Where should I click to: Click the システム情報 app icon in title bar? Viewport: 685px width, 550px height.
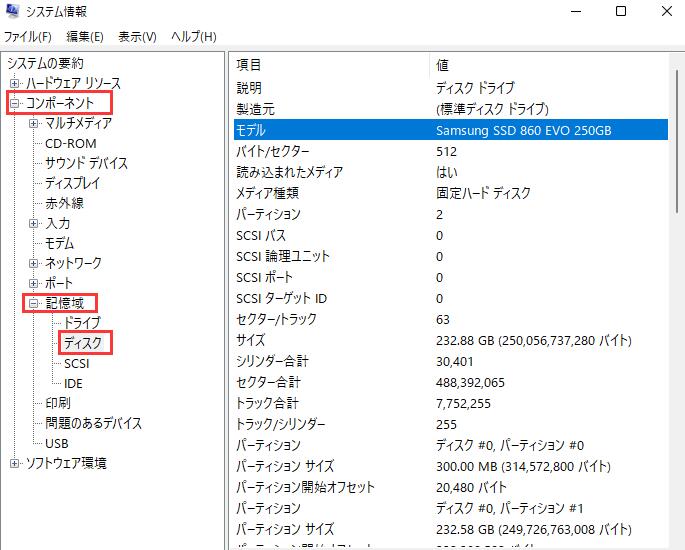coord(13,11)
